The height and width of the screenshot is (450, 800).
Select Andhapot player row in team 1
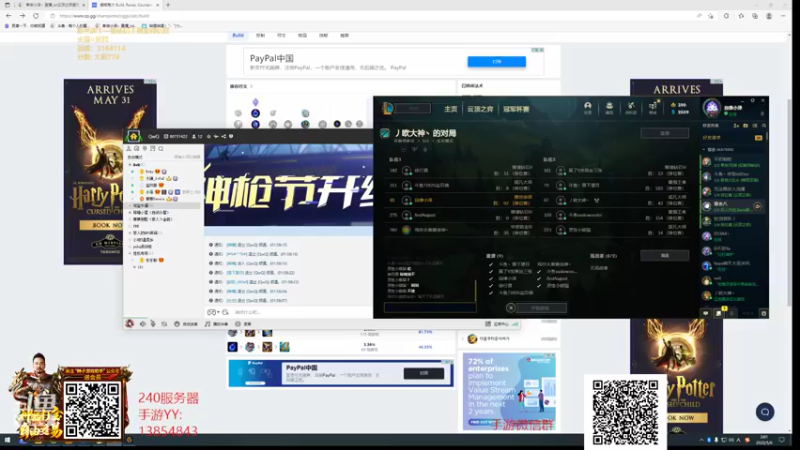point(461,215)
